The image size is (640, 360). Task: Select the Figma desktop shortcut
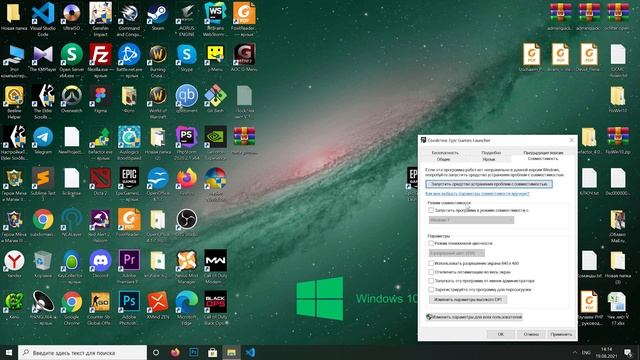point(100,99)
